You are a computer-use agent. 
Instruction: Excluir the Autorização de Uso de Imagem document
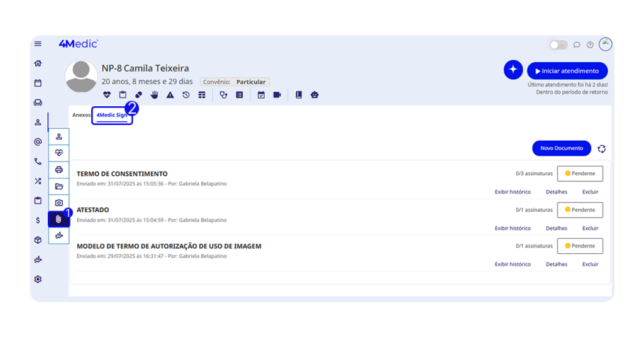tap(590, 264)
